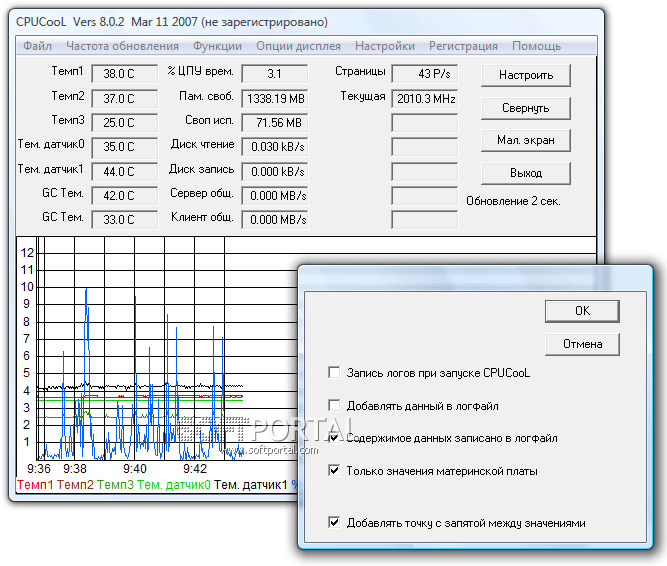Click the Темп2 graph legend label
667x566 pixels.
(75, 485)
